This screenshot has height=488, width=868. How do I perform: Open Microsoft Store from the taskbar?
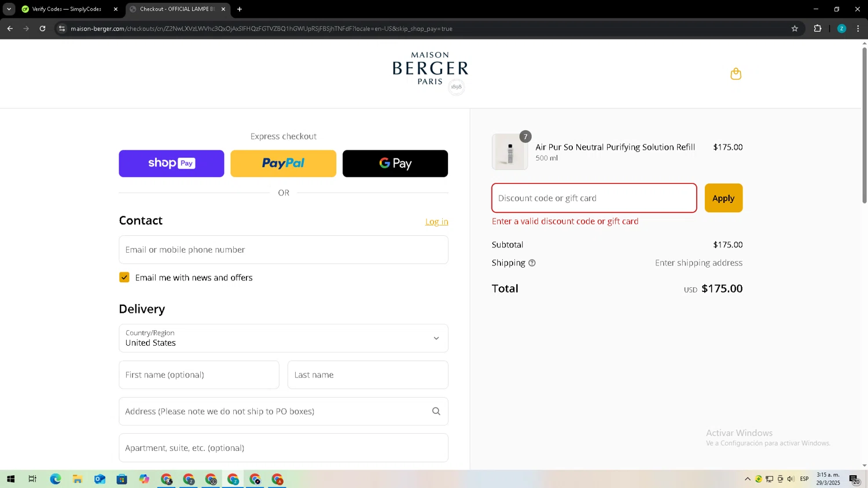[x=122, y=479]
